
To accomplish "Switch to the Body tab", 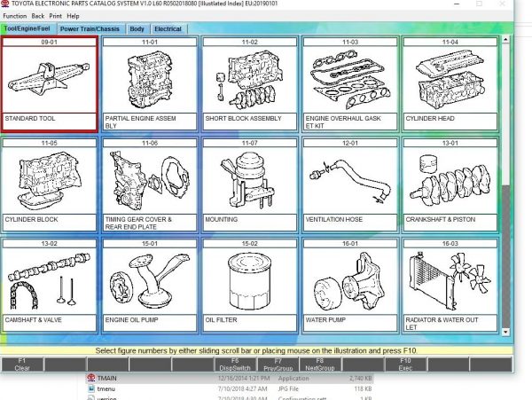I will pyautogui.click(x=137, y=29).
